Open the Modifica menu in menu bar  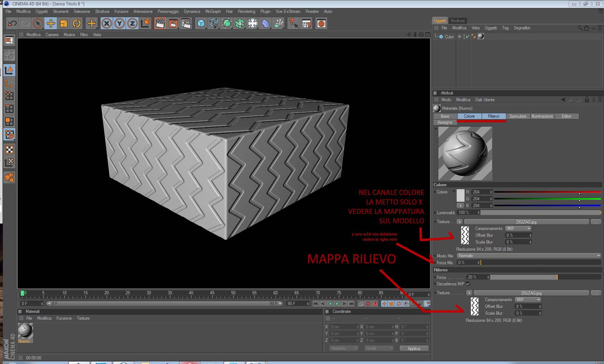click(23, 11)
